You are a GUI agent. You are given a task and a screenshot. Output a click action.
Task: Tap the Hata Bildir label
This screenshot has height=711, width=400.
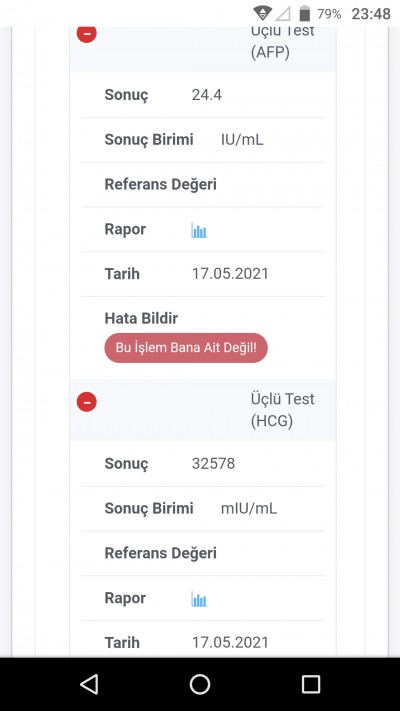(141, 318)
